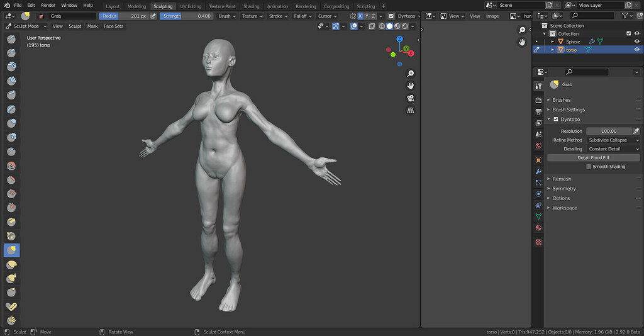Viewport: 644px width, 336px height.
Task: Click the Resolution eyedropper icon
Action: point(636,131)
